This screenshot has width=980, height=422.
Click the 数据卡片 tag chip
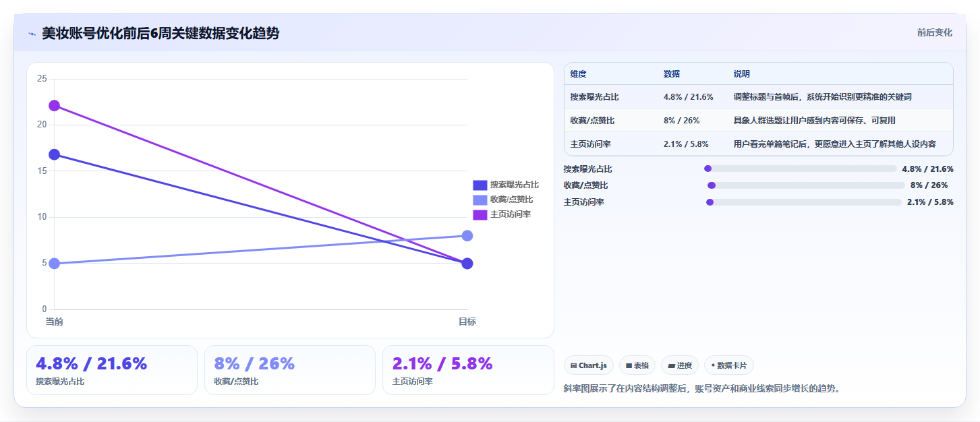[729, 365]
